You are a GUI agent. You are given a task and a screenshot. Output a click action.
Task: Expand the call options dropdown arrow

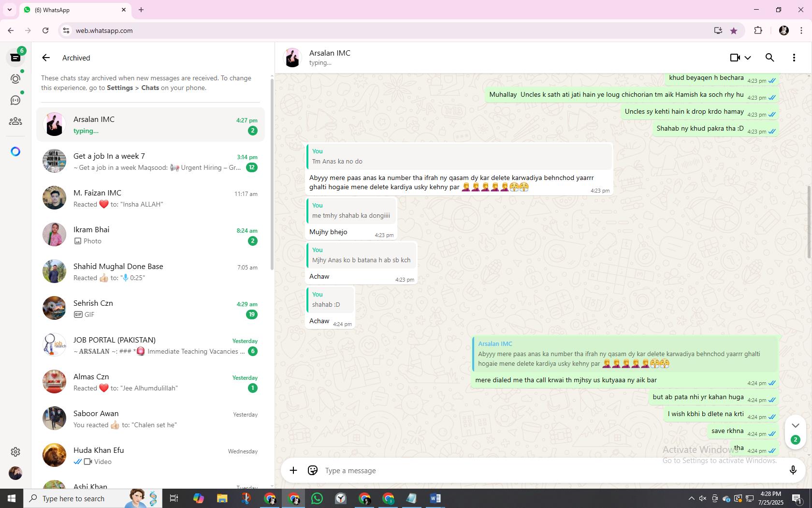[748, 58]
